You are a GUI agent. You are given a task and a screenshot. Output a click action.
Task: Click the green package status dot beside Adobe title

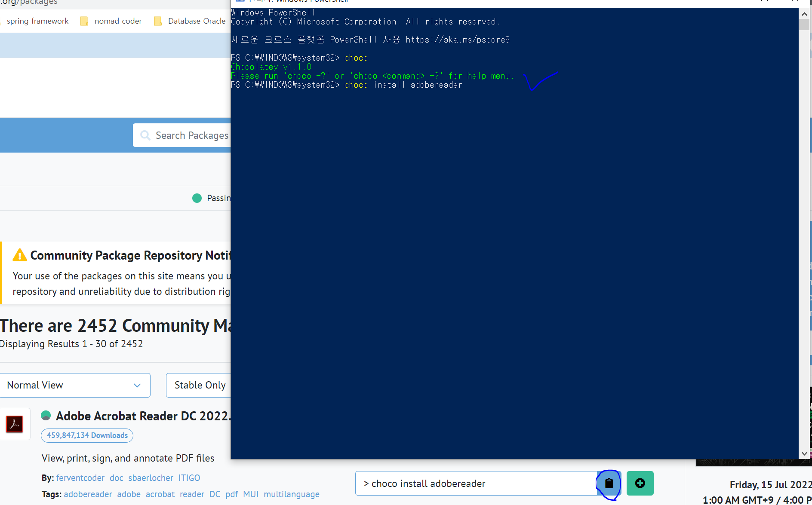point(46,416)
